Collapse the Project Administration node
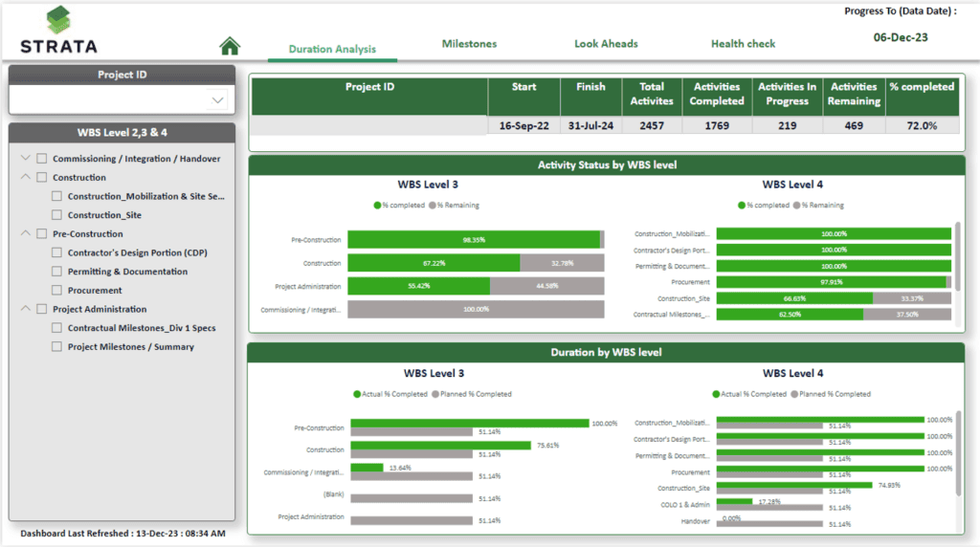 pyautogui.click(x=26, y=309)
